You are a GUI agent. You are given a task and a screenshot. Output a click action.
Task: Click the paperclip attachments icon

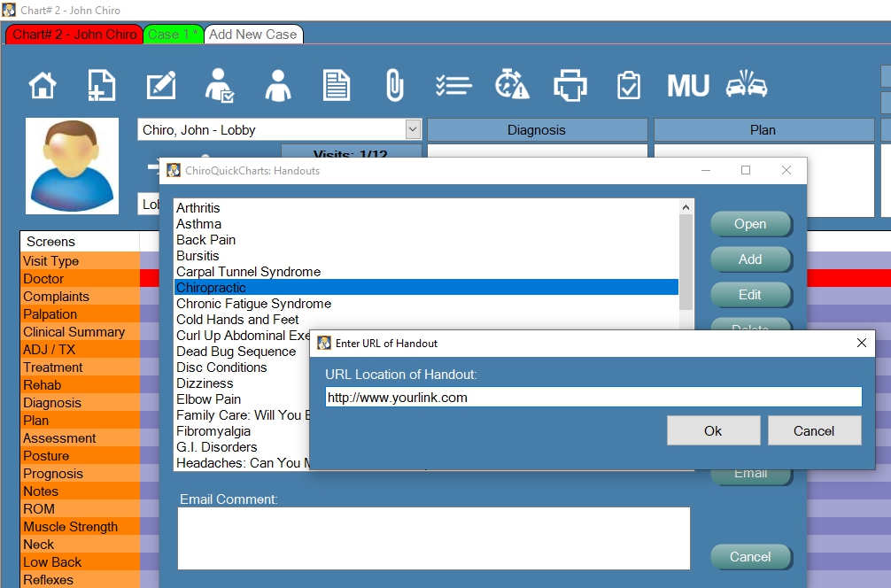coord(394,86)
